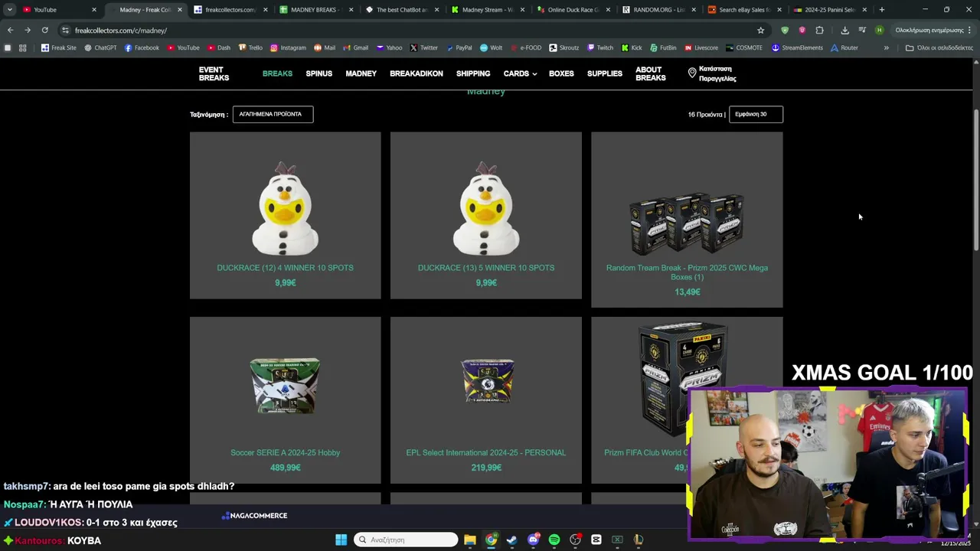Open the Trello bookmark
The height and width of the screenshot is (551, 980).
tap(250, 47)
